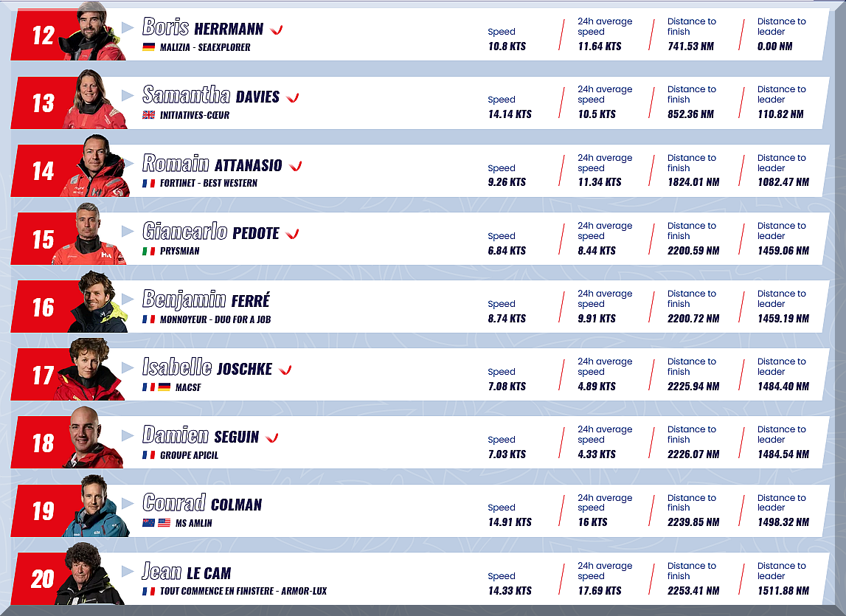846x616 pixels.
Task: Open Benjamin Ferré skipper name link
Action: [x=206, y=300]
